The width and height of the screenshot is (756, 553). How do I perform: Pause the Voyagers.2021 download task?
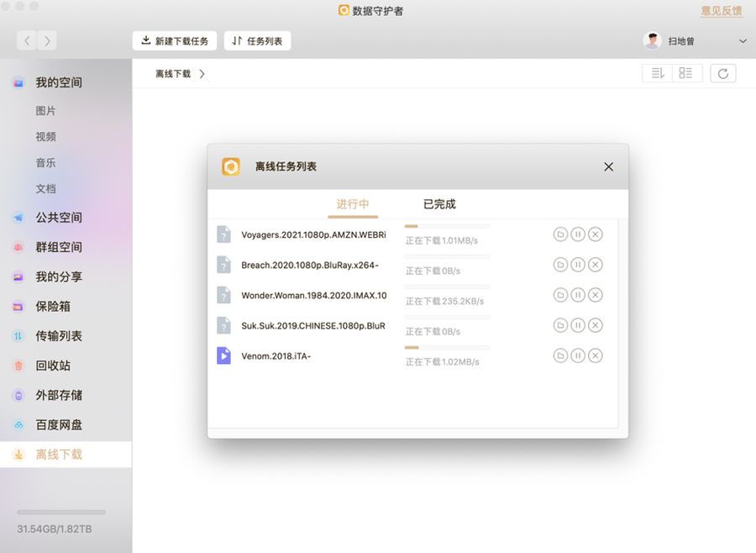click(x=578, y=234)
